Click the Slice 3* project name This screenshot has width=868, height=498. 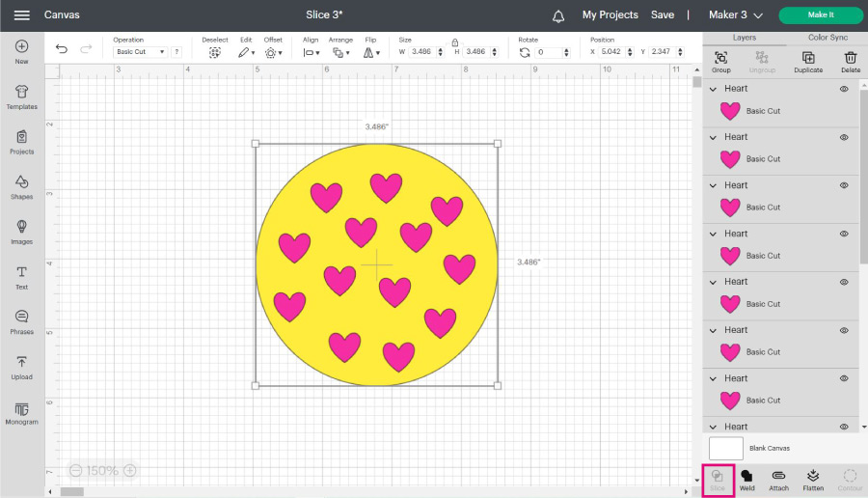[324, 14]
